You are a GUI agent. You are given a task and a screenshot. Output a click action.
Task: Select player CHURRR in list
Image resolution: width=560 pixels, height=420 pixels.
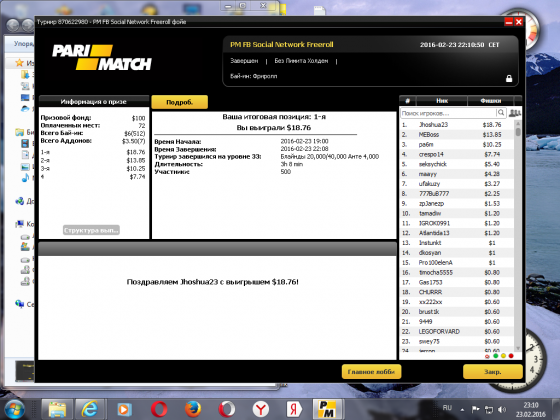[457, 292]
